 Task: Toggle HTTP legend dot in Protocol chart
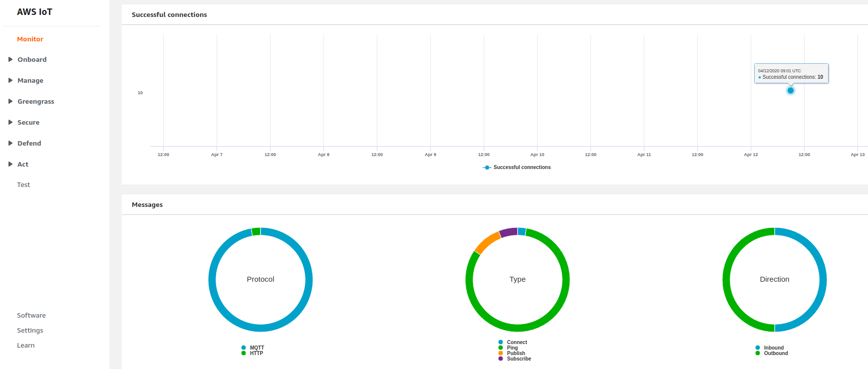(x=244, y=353)
